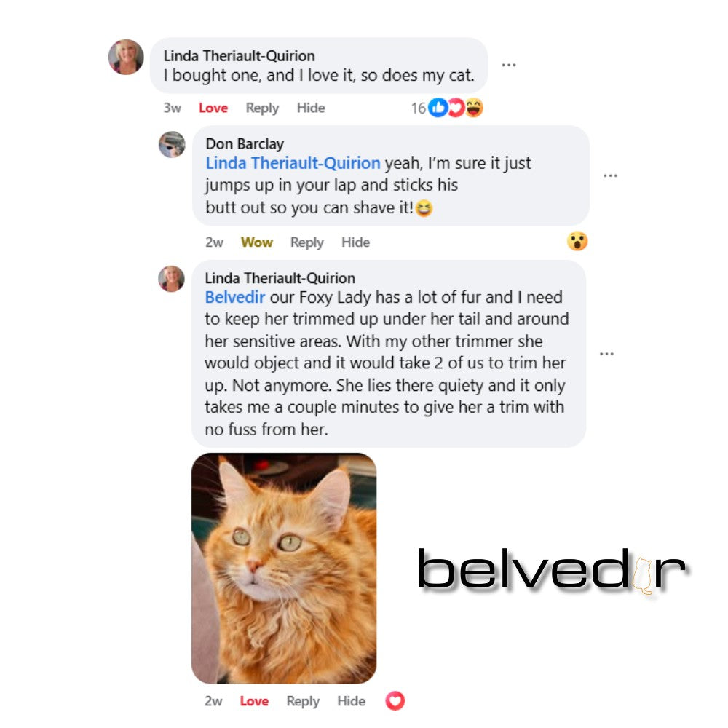Click the blue thumbs-up reaction icon
728x728 pixels.
pyautogui.click(x=438, y=108)
